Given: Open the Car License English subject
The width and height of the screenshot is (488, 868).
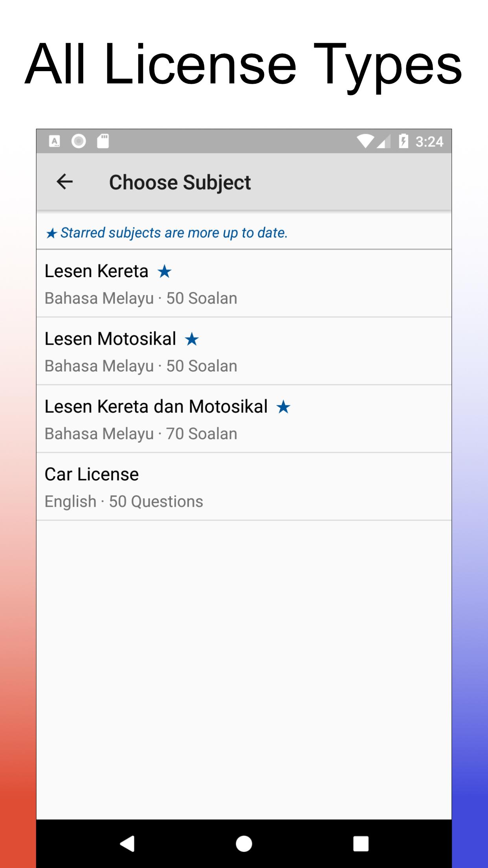Looking at the screenshot, I should (244, 487).
